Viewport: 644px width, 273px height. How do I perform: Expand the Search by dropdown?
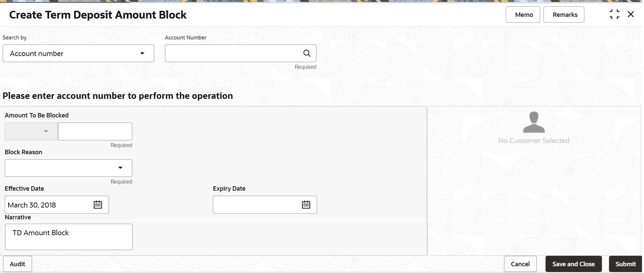click(x=78, y=53)
